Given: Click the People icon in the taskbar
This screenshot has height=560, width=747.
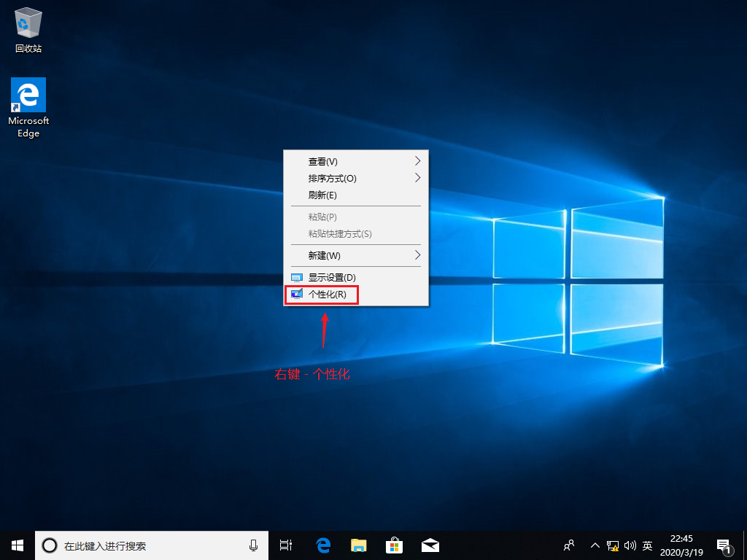Looking at the screenshot, I should pyautogui.click(x=570, y=545).
